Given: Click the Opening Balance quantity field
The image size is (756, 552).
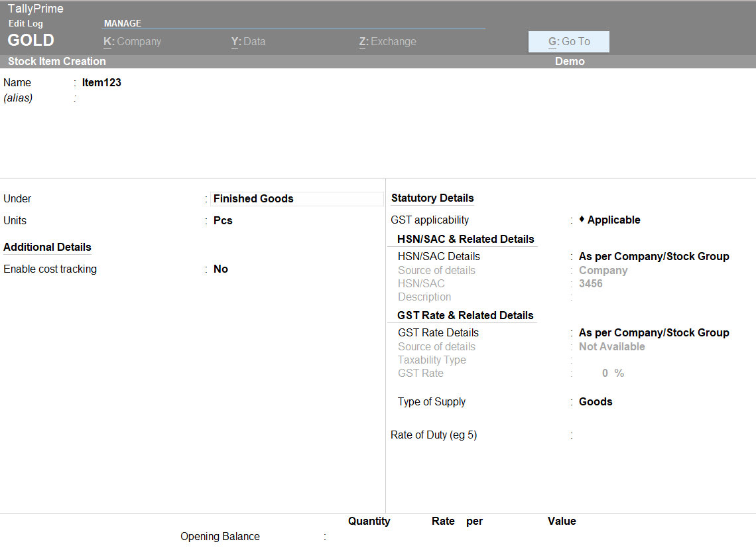Looking at the screenshot, I should (358, 536).
